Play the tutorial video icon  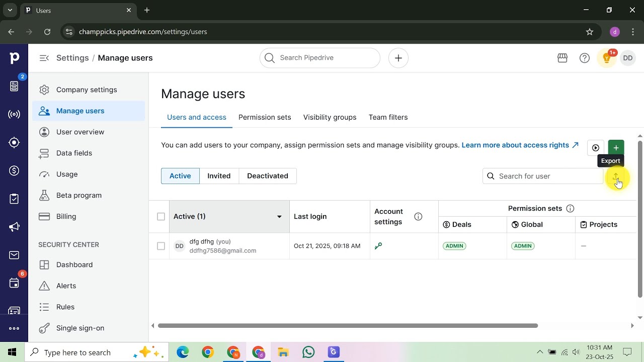coord(596,148)
